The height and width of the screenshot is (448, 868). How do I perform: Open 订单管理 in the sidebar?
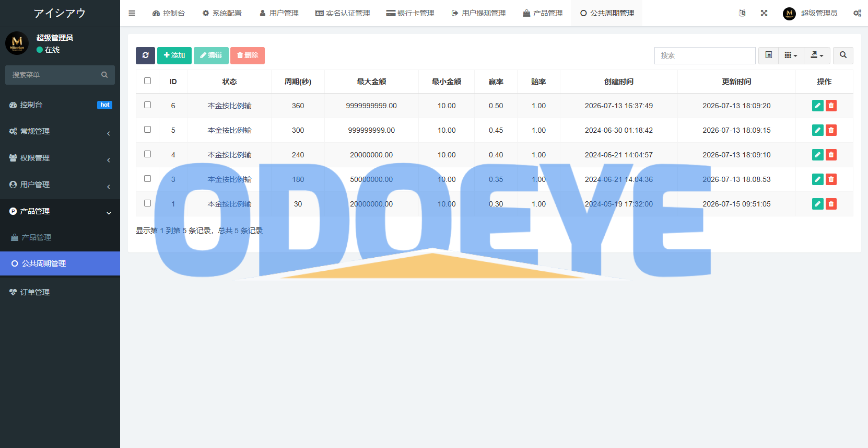[60, 293]
